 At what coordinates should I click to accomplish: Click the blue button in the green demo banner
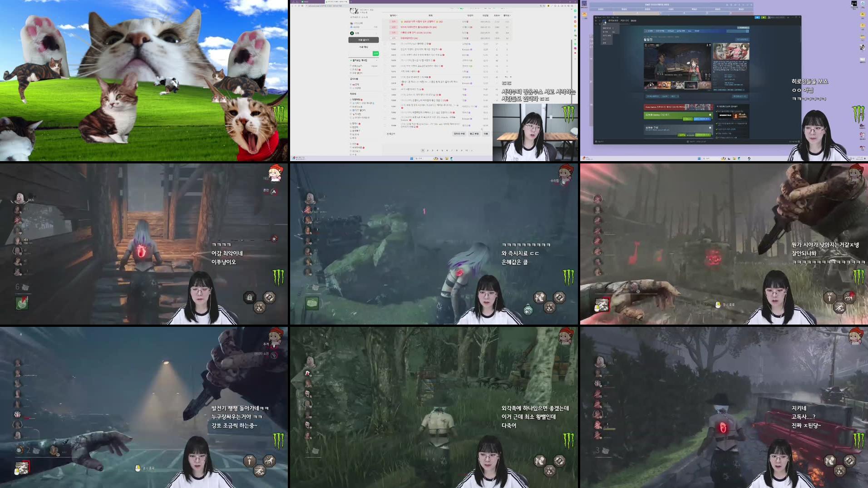[702, 119]
